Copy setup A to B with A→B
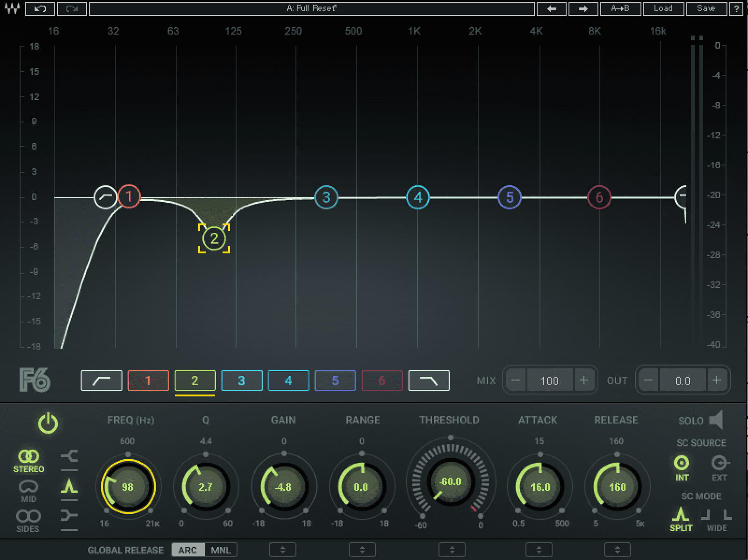748x560 pixels. pos(620,8)
